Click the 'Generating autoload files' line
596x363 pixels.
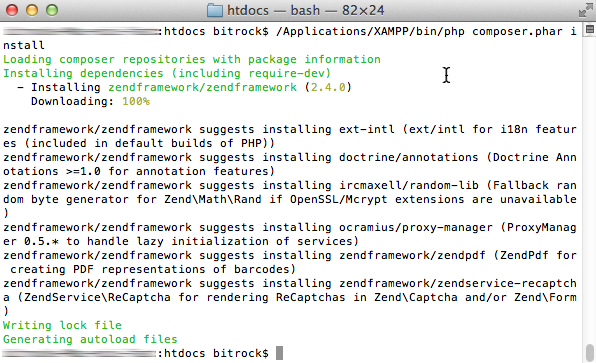click(90, 339)
